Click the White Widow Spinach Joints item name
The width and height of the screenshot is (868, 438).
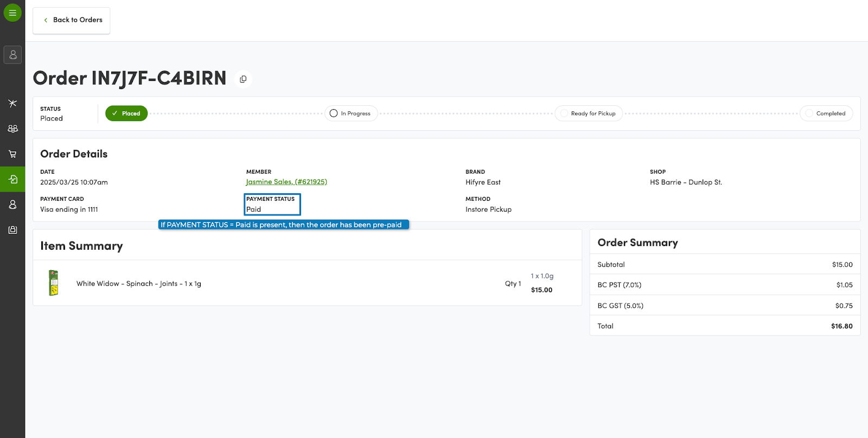click(x=139, y=284)
